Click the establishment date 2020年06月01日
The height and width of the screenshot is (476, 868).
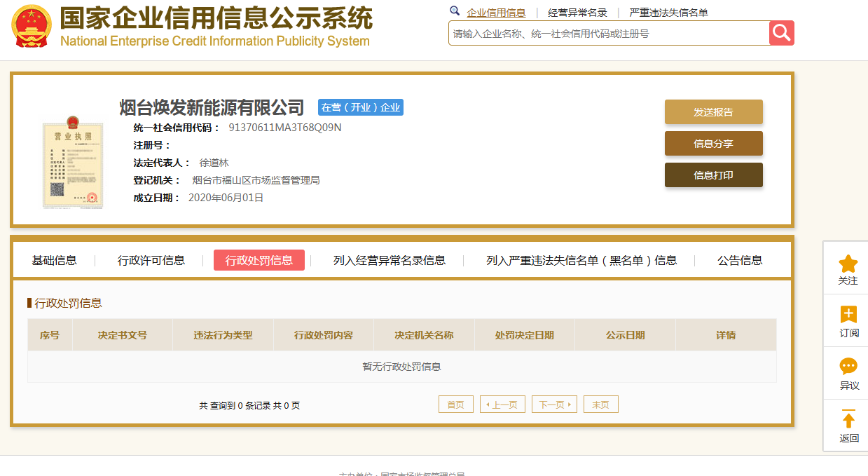226,198
